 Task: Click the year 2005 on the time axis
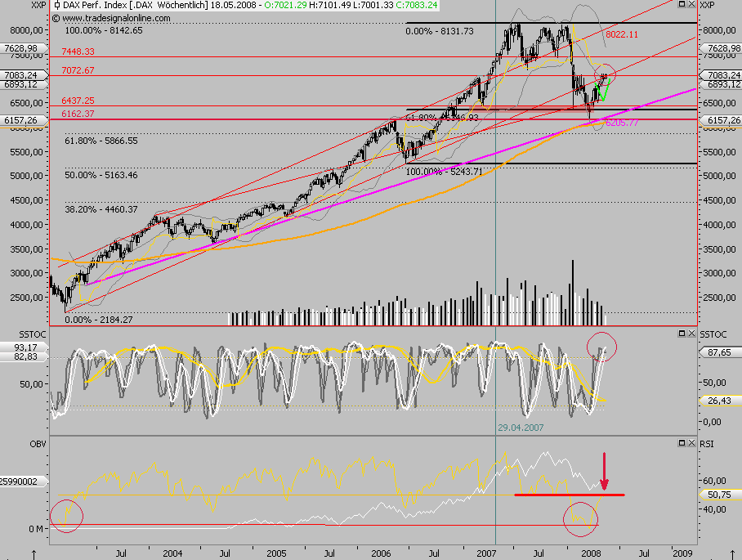(x=276, y=553)
